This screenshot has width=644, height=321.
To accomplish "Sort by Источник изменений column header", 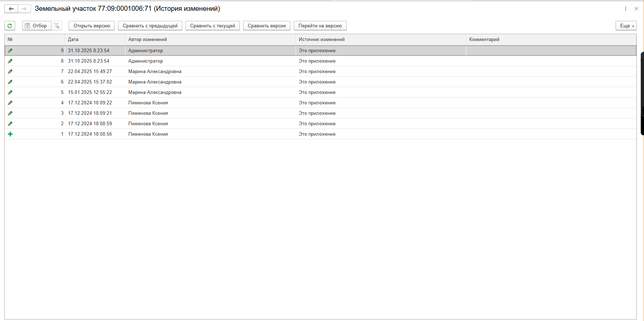I will coord(381,40).
